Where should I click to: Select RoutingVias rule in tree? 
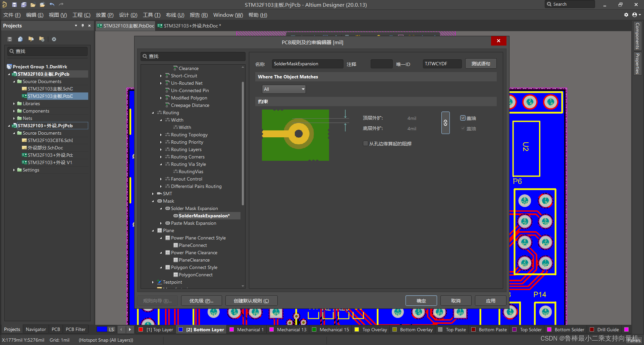(x=191, y=172)
